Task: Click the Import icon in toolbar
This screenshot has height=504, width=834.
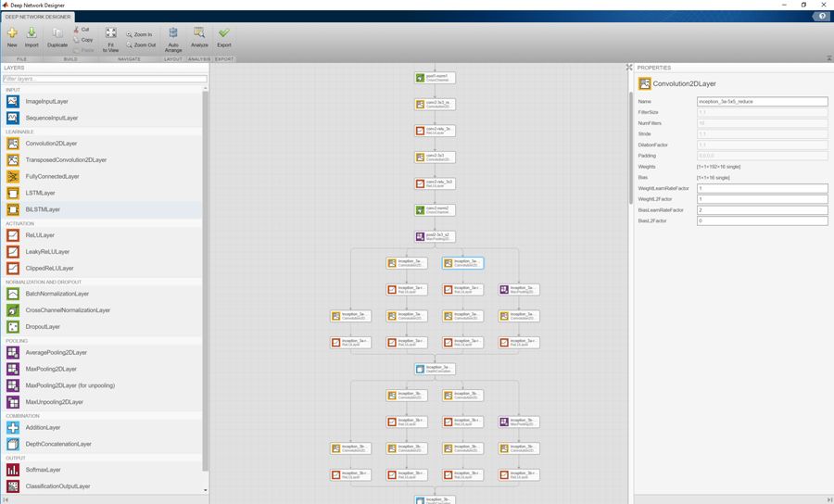Action: pos(32,36)
